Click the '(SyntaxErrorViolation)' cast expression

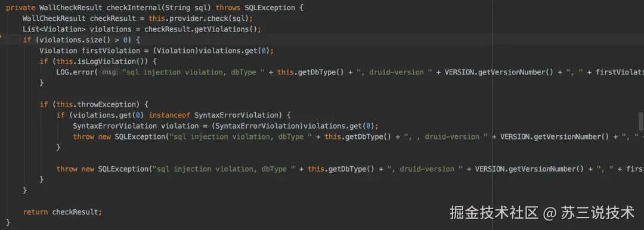256,126
